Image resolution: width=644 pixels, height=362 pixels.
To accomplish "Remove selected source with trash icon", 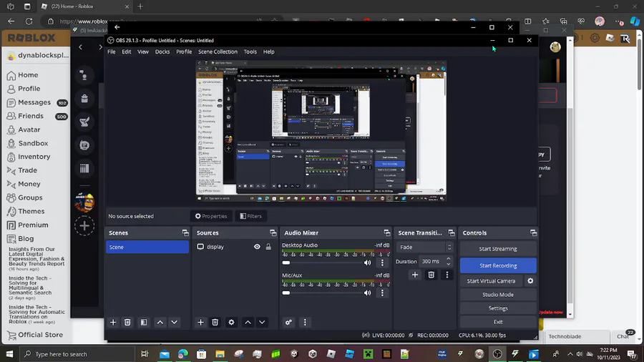I will point(215,322).
